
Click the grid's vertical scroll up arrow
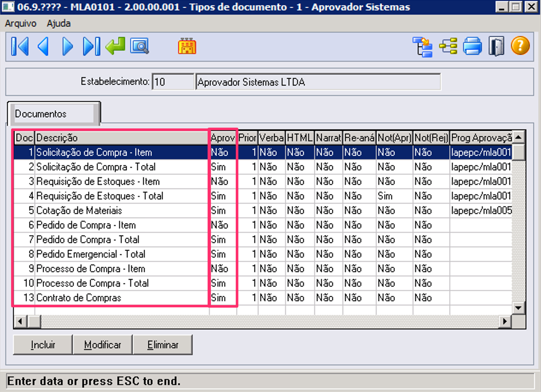coord(519,137)
